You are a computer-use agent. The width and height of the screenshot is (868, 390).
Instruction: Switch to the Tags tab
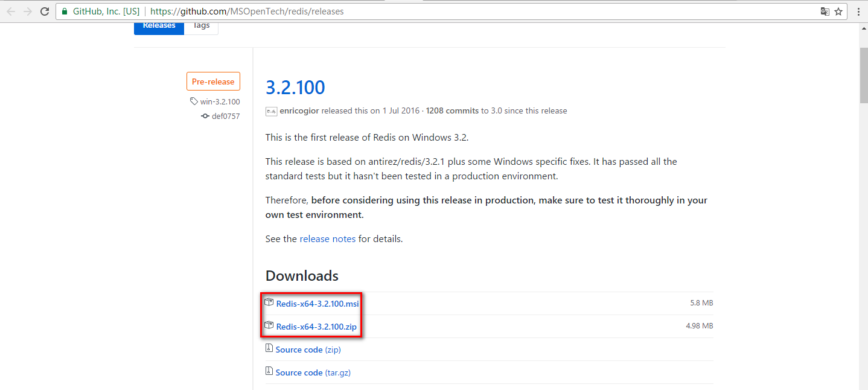201,26
